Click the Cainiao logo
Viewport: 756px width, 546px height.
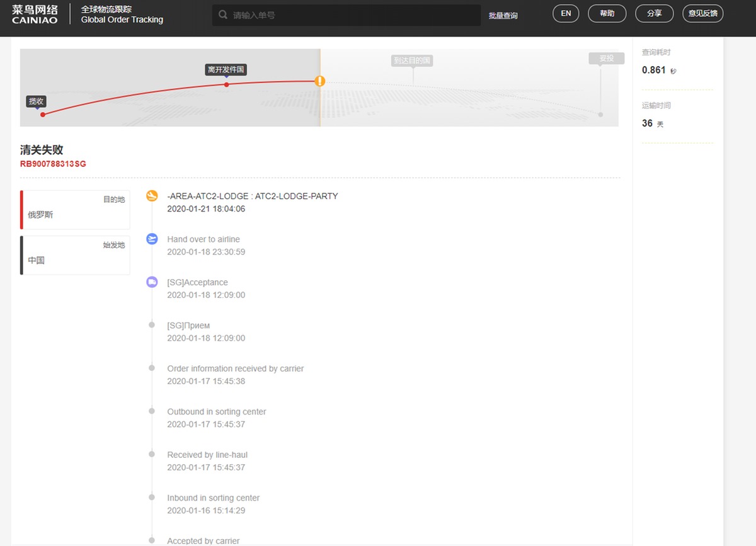click(x=35, y=14)
